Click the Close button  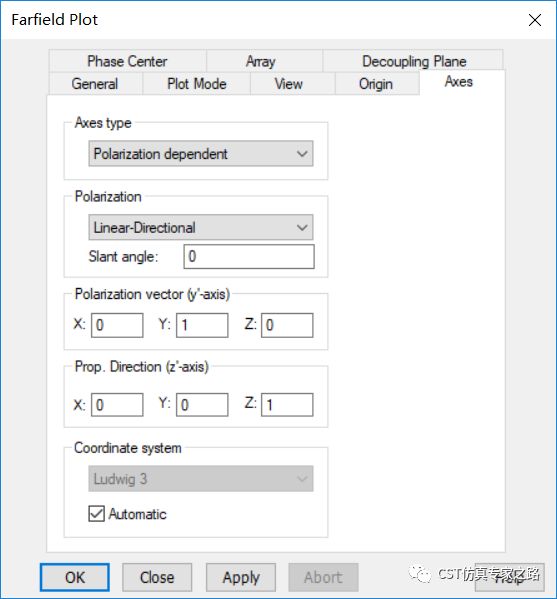[x=157, y=577]
